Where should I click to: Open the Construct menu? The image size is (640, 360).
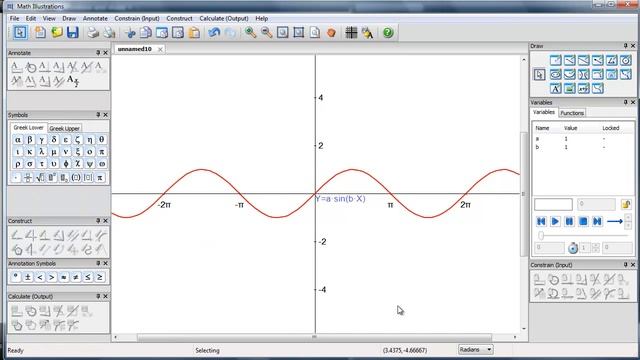[x=179, y=18]
